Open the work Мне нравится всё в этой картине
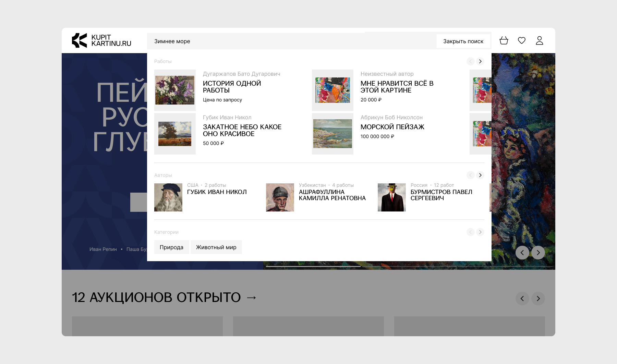The width and height of the screenshot is (617, 364). [397, 87]
